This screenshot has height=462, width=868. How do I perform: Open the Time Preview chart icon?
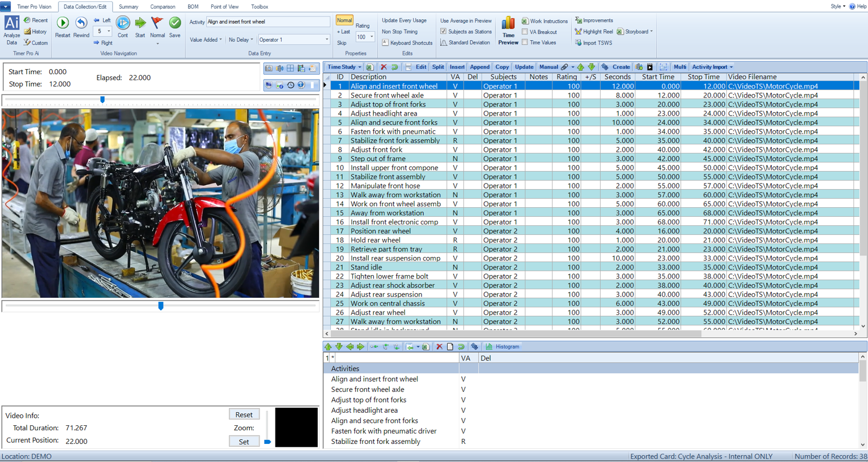[x=508, y=23]
